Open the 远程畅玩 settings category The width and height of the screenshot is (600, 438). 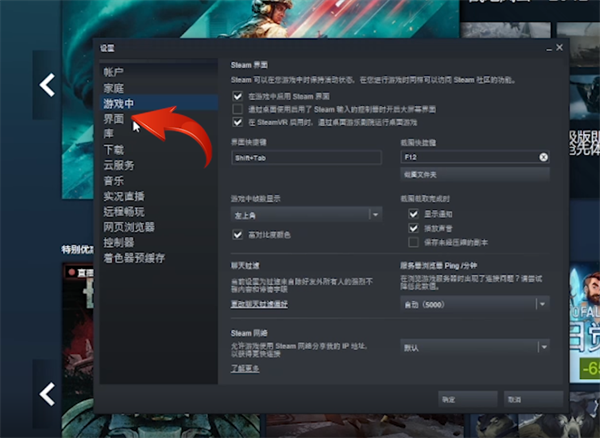tap(124, 212)
